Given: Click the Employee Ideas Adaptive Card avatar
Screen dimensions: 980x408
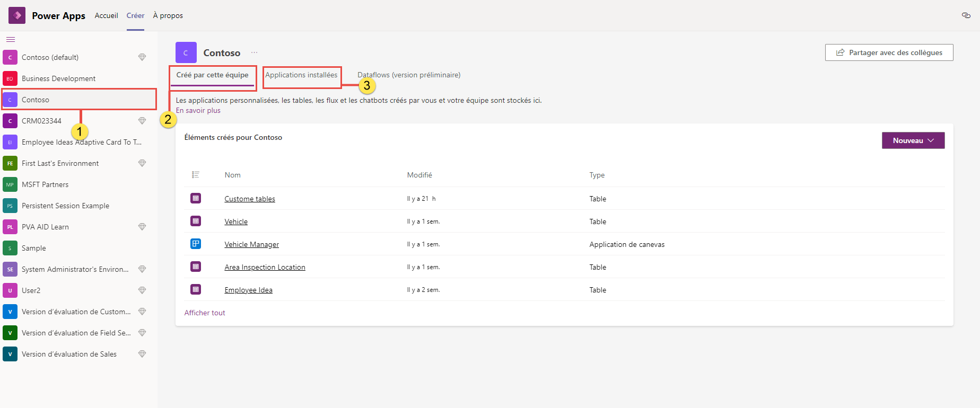Looking at the screenshot, I should pyautogui.click(x=10, y=142).
